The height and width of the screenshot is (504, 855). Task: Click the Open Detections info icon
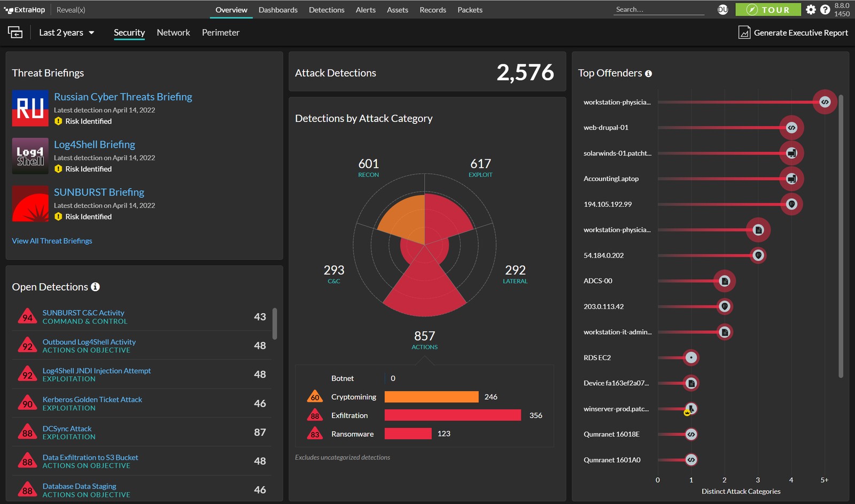click(95, 287)
